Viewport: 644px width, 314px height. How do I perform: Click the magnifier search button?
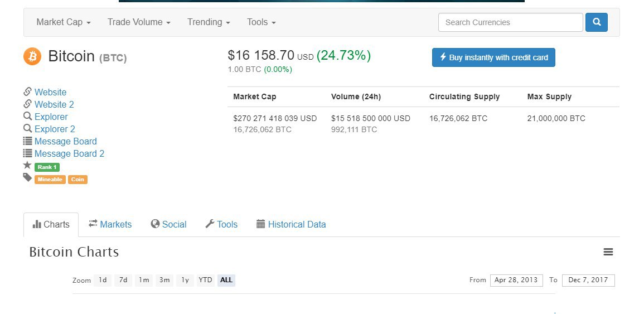(x=597, y=22)
